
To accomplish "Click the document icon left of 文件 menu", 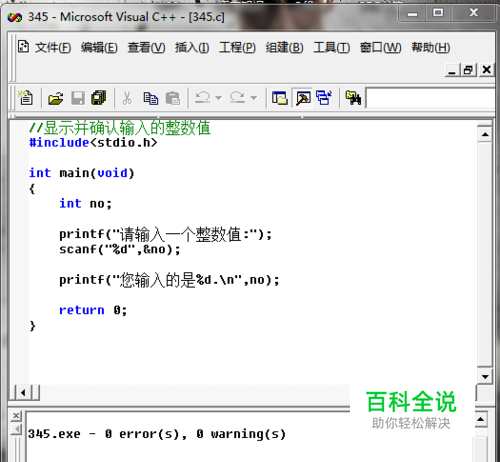I will pos(23,47).
